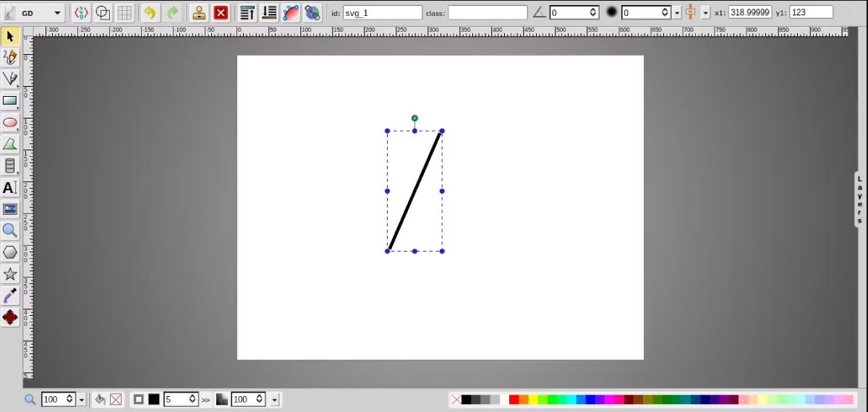The image size is (868, 412).
Task: Open the Layers side panel tab
Action: pyautogui.click(x=860, y=199)
